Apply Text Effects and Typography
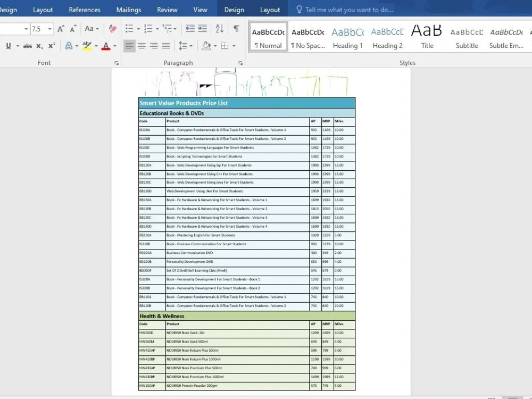Screen dimensions: 532x399 (x=69, y=46)
